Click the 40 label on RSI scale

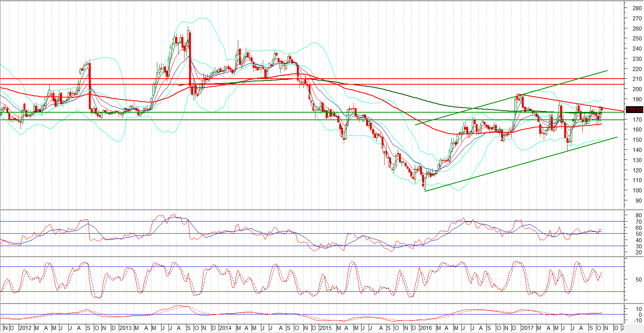tap(639, 240)
